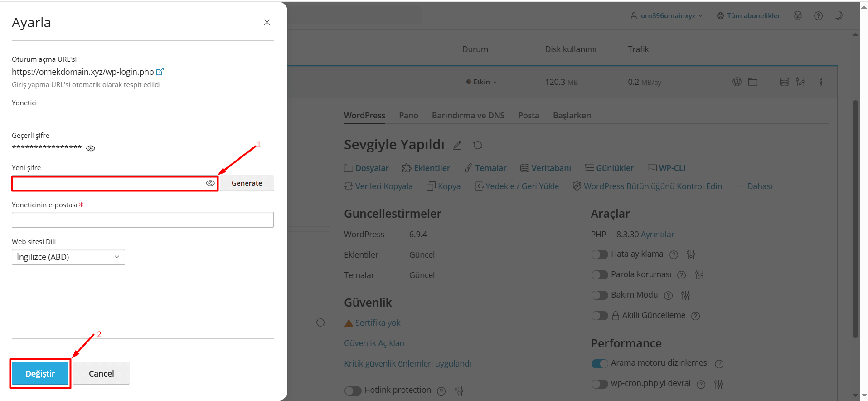Open the WordPress logo icon in domain row
The width and height of the screenshot is (868, 401).
(x=737, y=82)
